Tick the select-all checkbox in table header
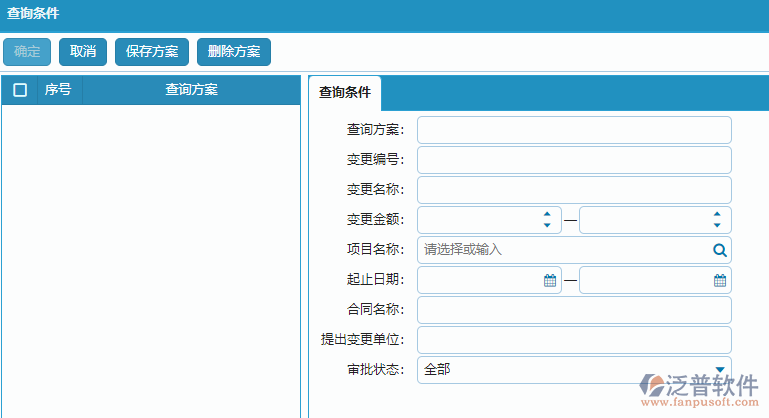The image size is (769, 418). (20, 90)
